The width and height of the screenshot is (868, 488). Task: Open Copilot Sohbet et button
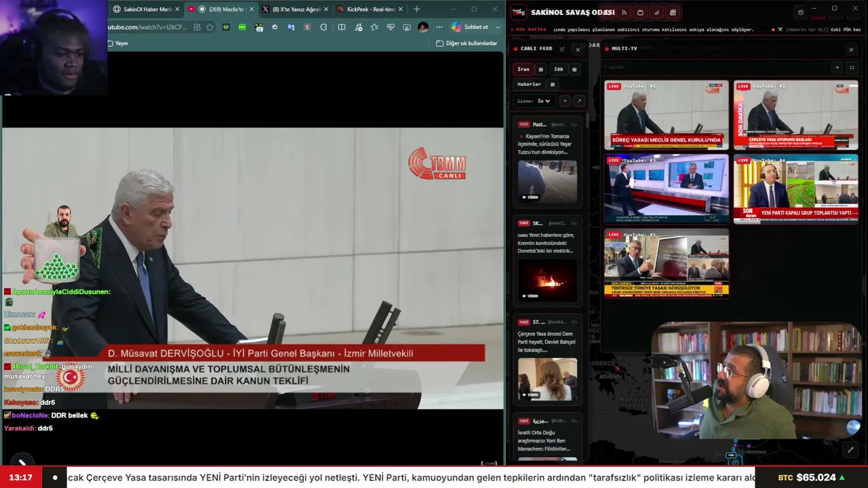470,27
